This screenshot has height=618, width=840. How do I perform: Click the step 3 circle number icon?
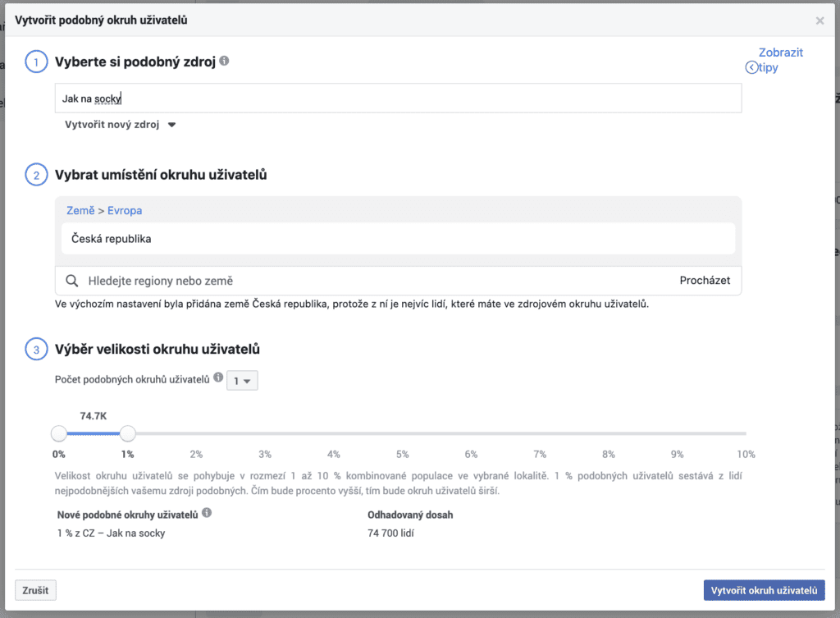pyautogui.click(x=36, y=350)
